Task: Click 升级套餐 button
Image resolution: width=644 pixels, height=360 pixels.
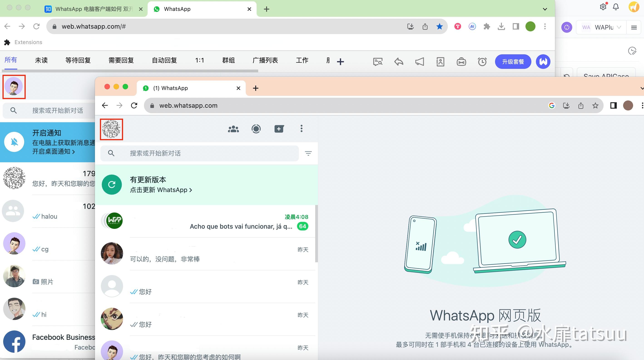Action: click(x=513, y=62)
